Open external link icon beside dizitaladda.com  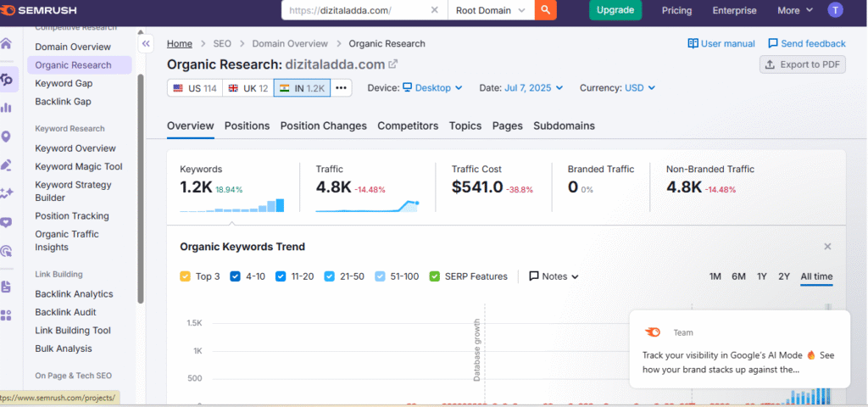(x=393, y=64)
